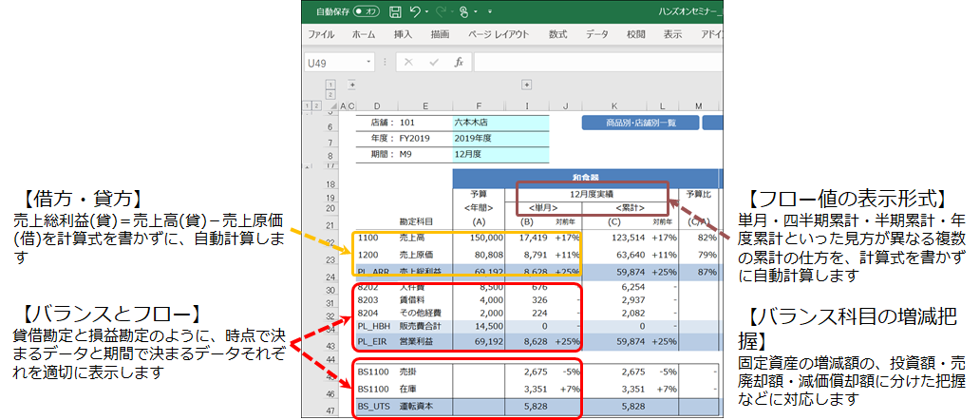Click the 賃借料 row label
This screenshot has height=420, width=980.
coord(411,302)
